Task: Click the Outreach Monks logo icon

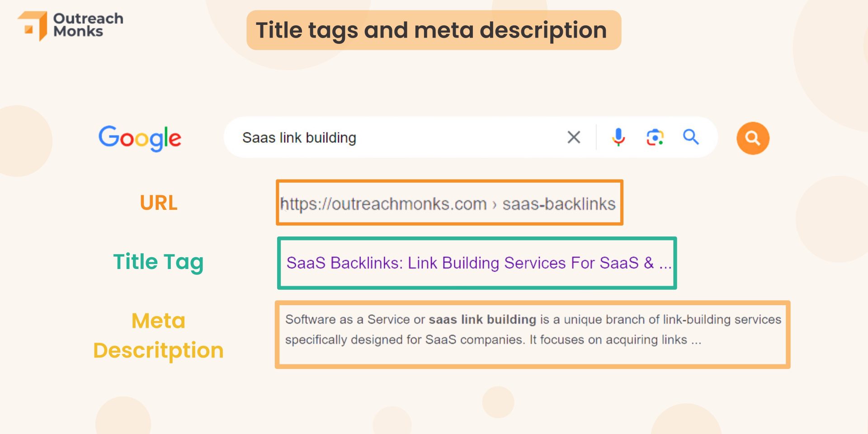Action: tap(32, 26)
